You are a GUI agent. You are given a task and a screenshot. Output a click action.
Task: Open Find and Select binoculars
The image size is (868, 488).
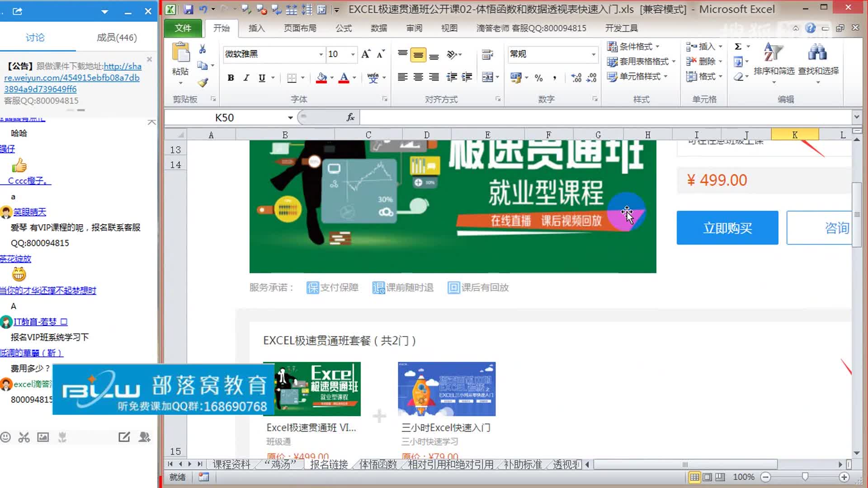(x=818, y=62)
